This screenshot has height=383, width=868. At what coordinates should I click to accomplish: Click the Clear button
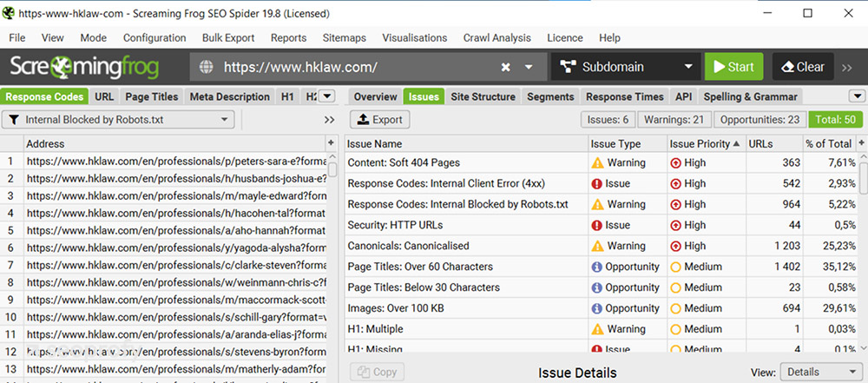(x=803, y=67)
